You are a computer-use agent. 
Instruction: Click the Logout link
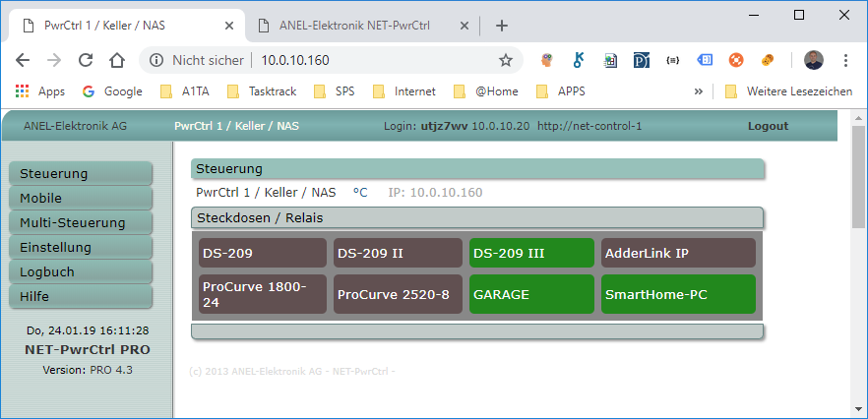point(768,126)
